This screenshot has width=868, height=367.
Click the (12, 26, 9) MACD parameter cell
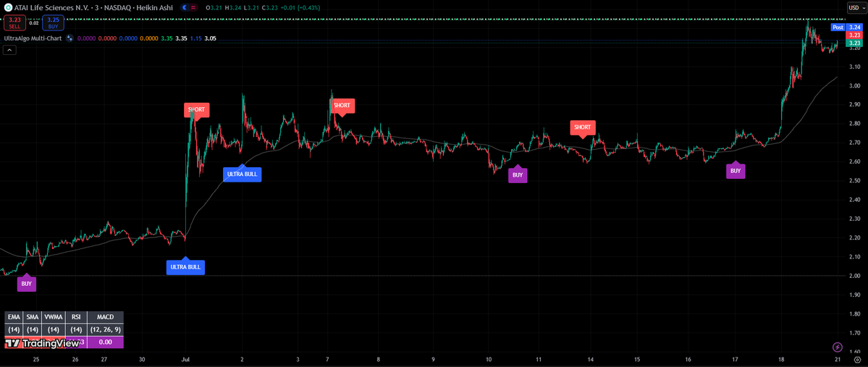coord(105,329)
